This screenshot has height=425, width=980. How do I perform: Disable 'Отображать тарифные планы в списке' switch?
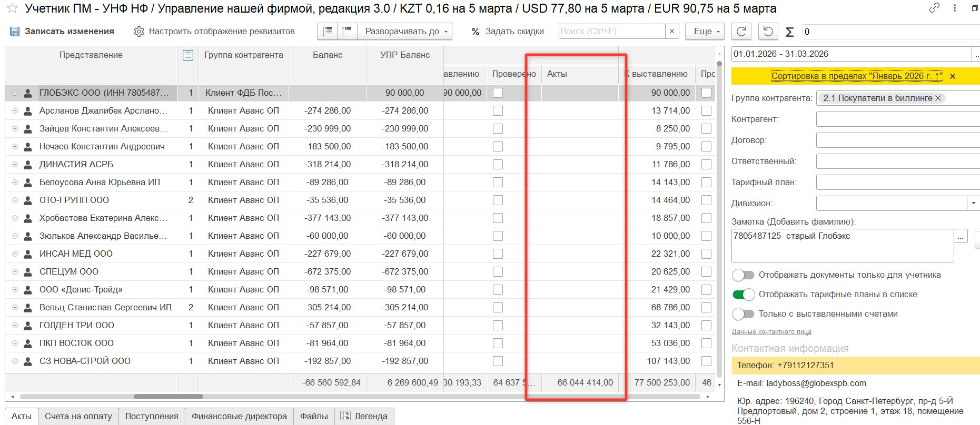tap(743, 295)
